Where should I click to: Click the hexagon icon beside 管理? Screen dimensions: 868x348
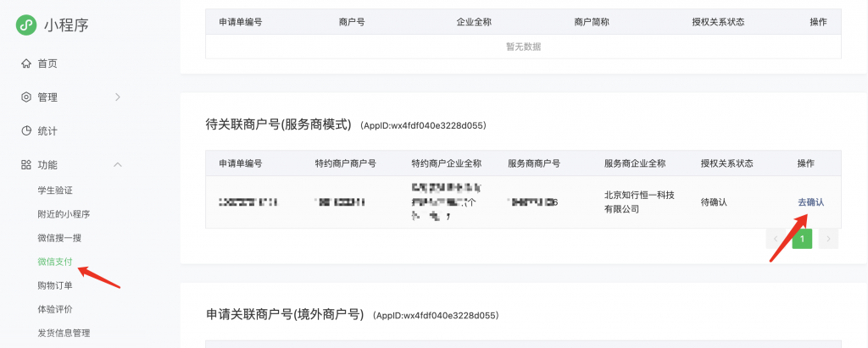tap(26, 97)
